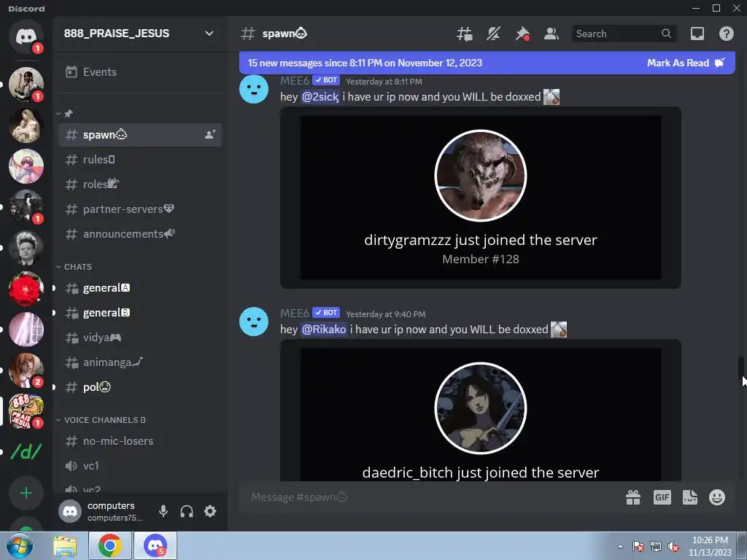Click the @2sick mention

tap(320, 97)
